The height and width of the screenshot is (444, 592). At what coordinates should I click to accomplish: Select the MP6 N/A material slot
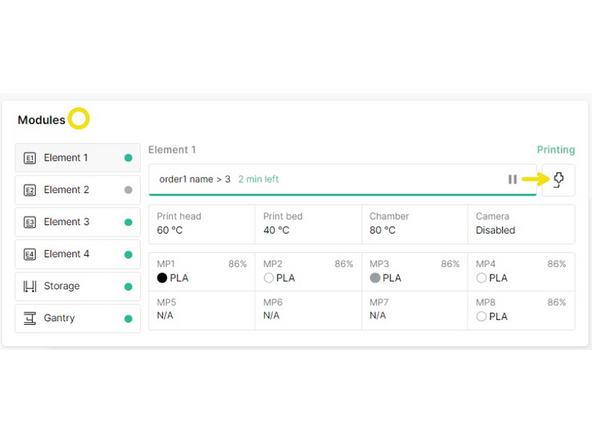[x=308, y=310]
